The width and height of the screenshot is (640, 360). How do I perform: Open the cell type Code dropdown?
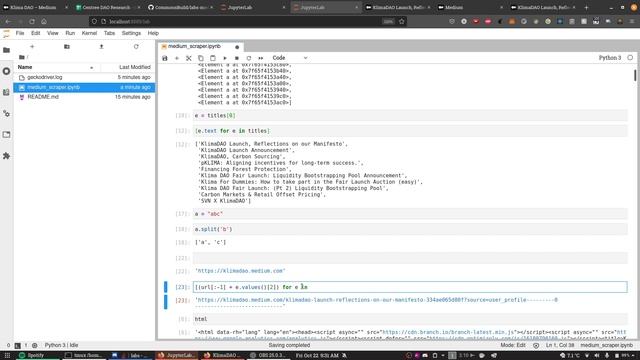pyautogui.click(x=289, y=58)
